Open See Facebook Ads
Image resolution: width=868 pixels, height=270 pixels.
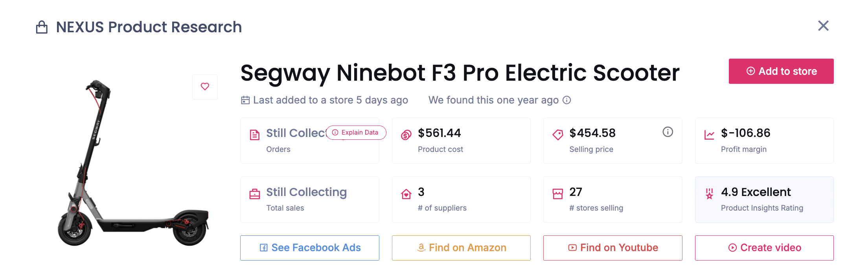[310, 248]
